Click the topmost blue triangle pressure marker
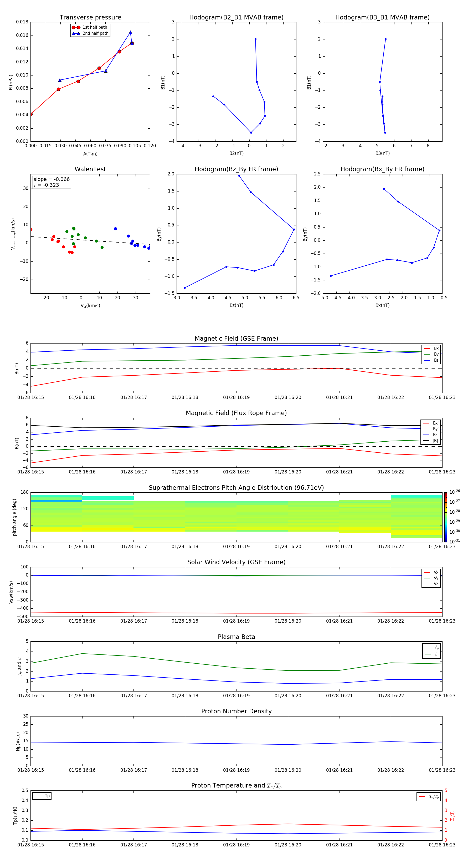Image resolution: width=473 pixels, height=868 pixels. pyautogui.click(x=131, y=32)
